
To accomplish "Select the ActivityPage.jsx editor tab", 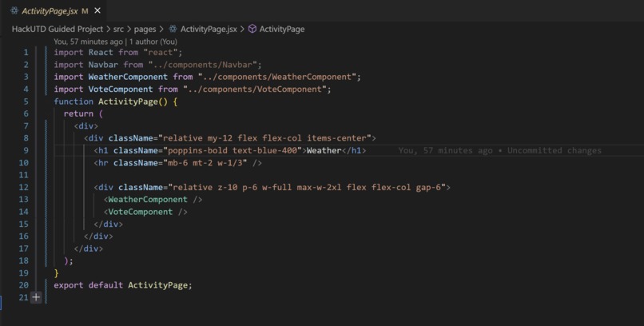I will pos(54,10).
